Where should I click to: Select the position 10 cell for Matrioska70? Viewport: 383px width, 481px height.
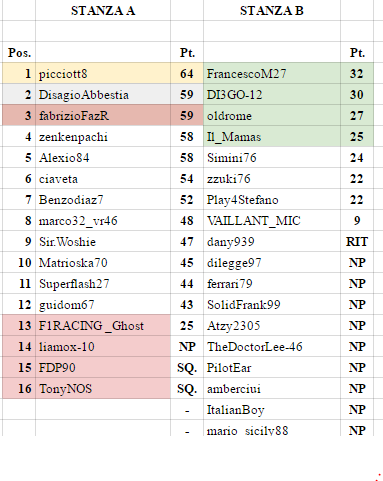(19, 262)
